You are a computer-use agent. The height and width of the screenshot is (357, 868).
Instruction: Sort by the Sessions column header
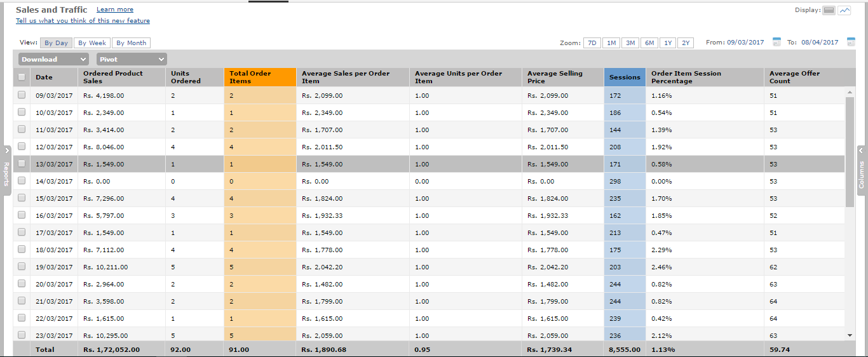pos(624,77)
